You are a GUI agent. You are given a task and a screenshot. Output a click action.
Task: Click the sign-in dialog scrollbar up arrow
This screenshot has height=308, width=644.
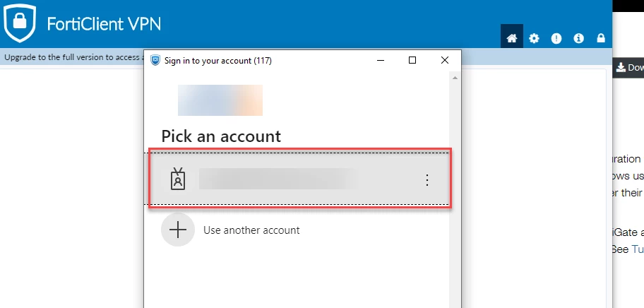tap(455, 78)
